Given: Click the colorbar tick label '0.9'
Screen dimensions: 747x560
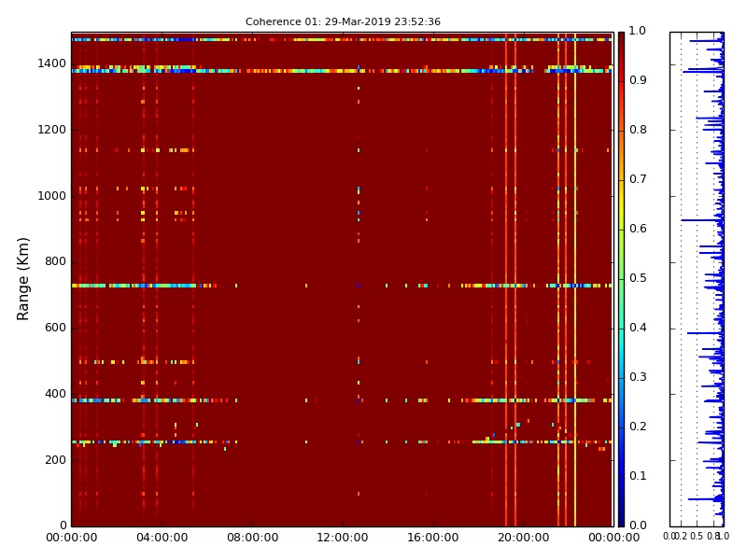Looking at the screenshot, I should click(x=638, y=80).
